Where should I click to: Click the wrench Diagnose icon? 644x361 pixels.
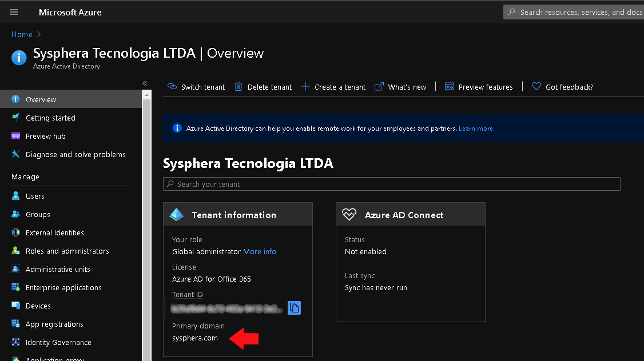click(15, 154)
